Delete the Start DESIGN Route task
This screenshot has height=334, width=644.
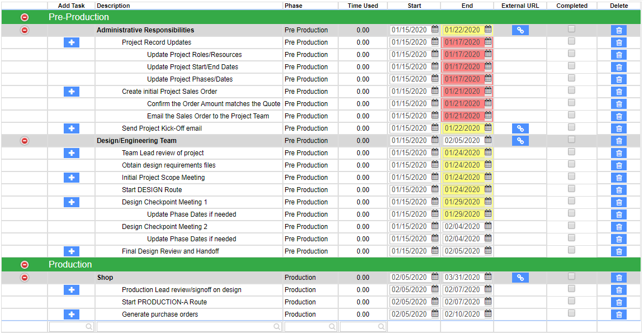pyautogui.click(x=618, y=190)
